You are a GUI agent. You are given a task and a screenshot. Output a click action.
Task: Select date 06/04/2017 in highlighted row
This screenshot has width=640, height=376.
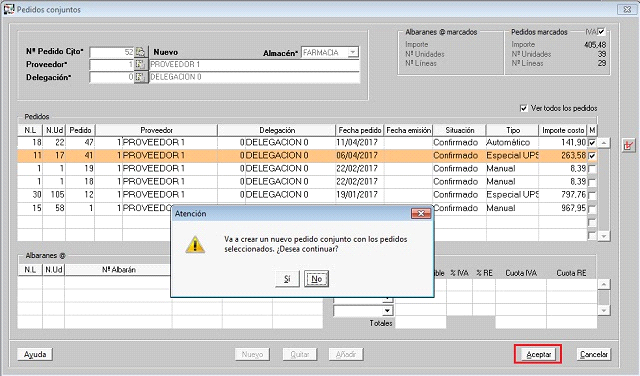360,156
